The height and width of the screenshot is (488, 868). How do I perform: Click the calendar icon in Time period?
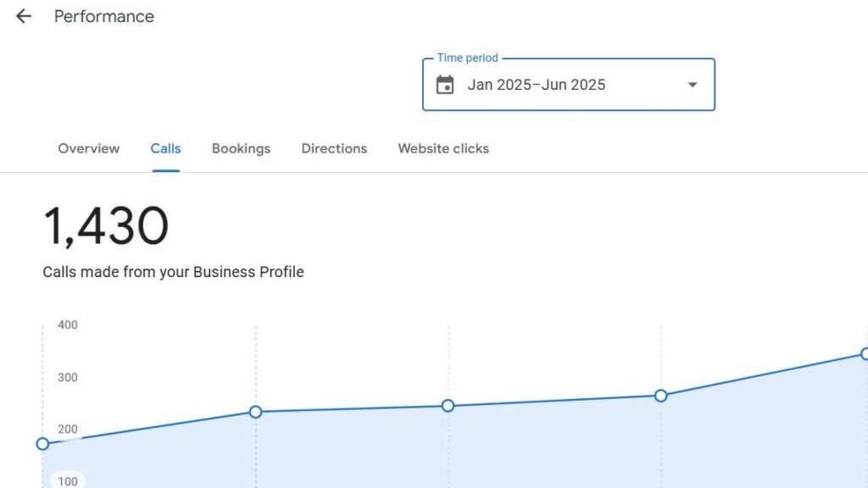pyautogui.click(x=445, y=85)
